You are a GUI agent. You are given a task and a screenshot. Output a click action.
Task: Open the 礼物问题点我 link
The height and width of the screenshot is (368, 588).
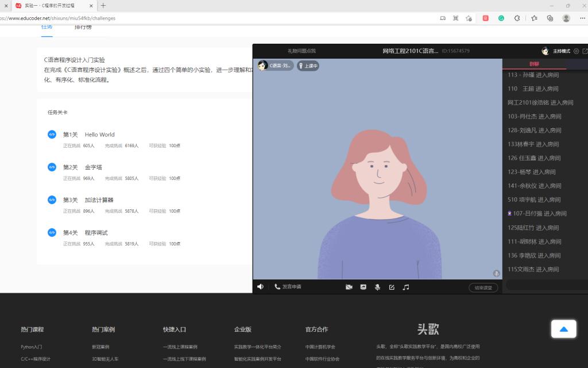301,51
